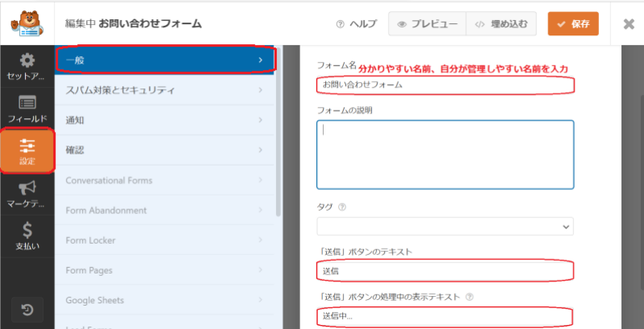Select the 一般 settings section

tap(164, 60)
